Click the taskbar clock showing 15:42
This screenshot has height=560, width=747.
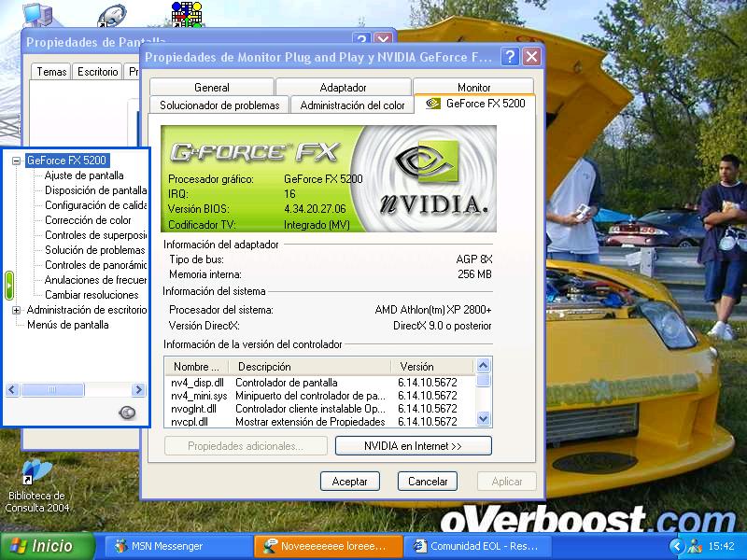721,546
